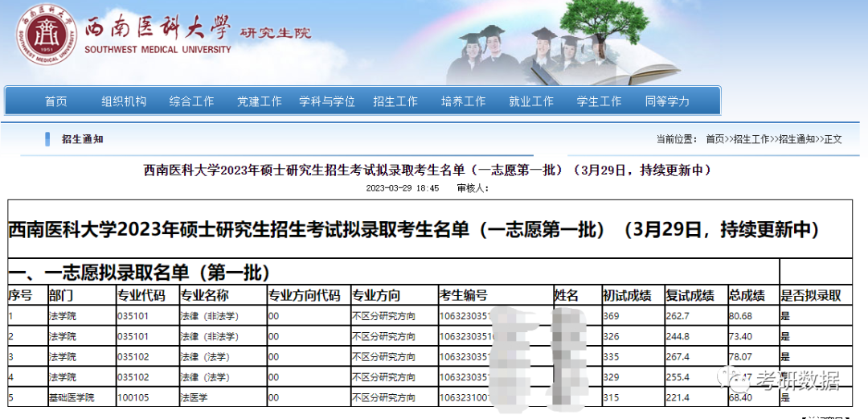Click retest score 255.4

678,377
